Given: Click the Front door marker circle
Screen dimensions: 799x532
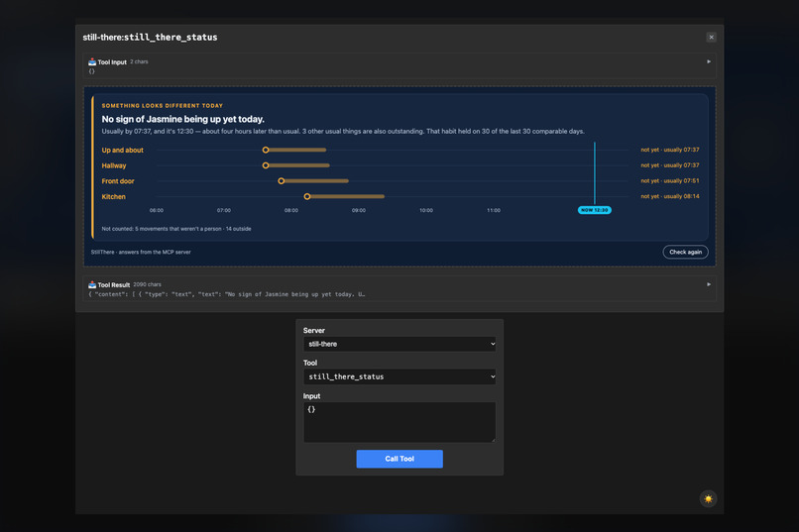Looking at the screenshot, I should [282, 180].
